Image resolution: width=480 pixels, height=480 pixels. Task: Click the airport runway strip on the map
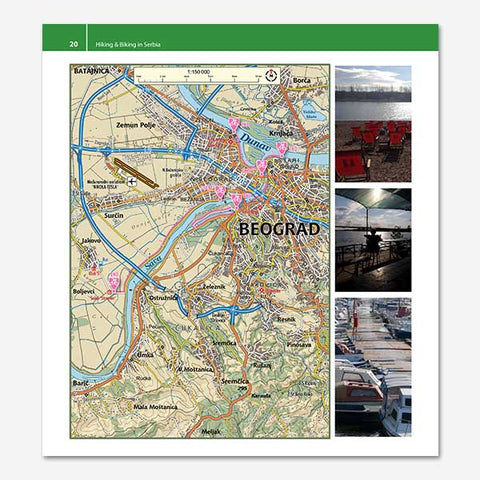click(135, 173)
